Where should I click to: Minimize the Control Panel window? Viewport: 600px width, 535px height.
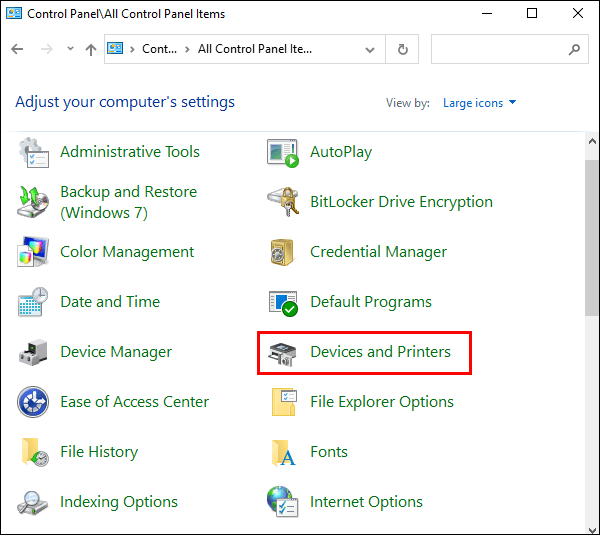(x=487, y=13)
